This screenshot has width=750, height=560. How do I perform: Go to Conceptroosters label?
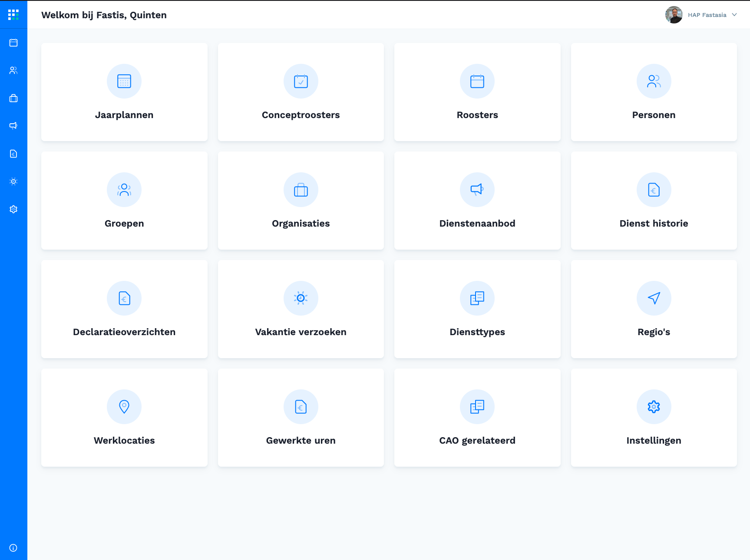point(301,115)
